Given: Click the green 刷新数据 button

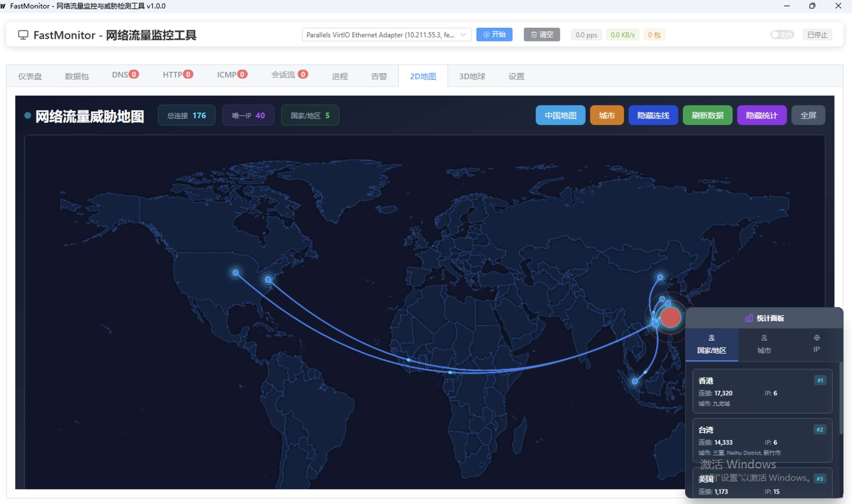Looking at the screenshot, I should tap(707, 115).
